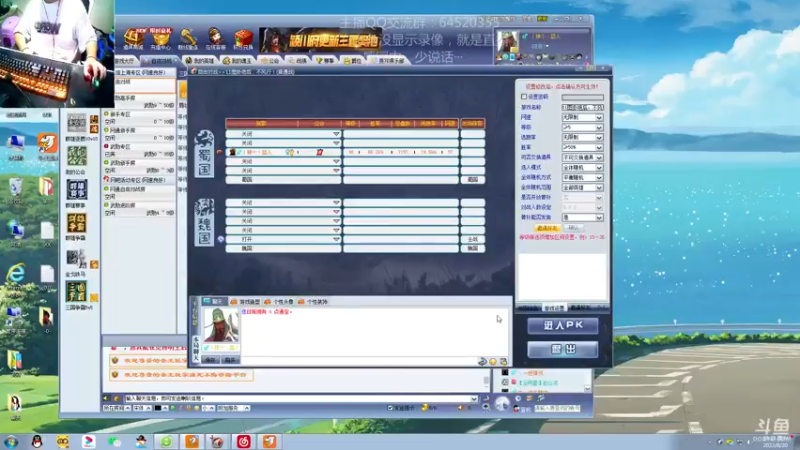The width and height of the screenshot is (800, 450).
Task: Open the 等级 dropdown showing >5
Action: [583, 127]
